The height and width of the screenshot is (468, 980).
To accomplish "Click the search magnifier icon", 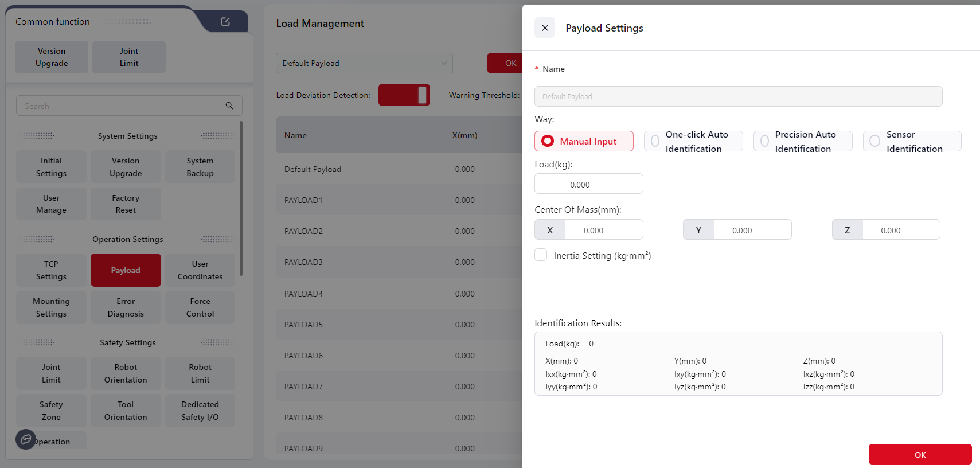I will point(229,106).
